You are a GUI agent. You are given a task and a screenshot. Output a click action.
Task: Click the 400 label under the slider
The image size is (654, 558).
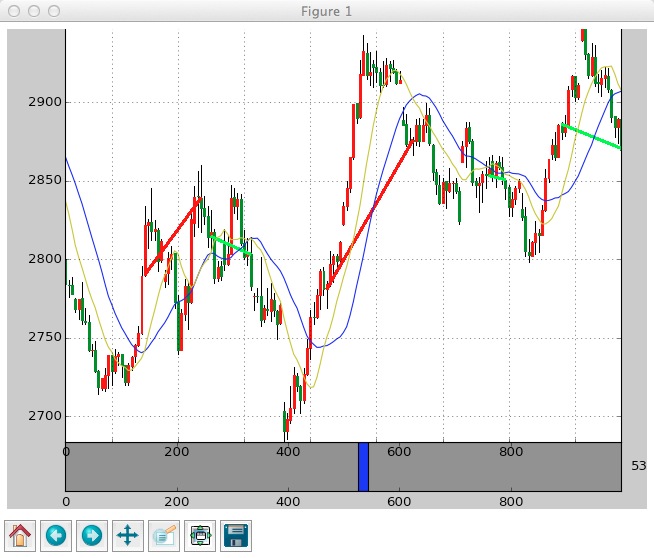[x=288, y=501]
